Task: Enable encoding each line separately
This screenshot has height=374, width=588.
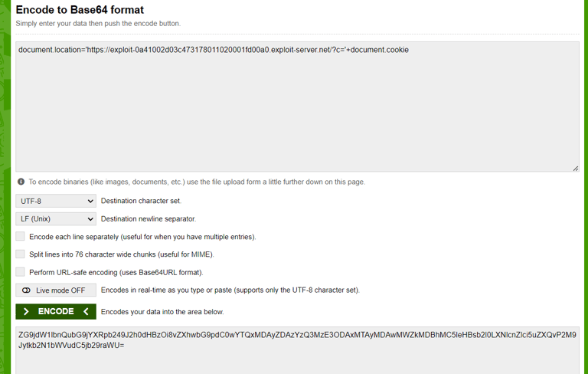Action: [x=21, y=237]
